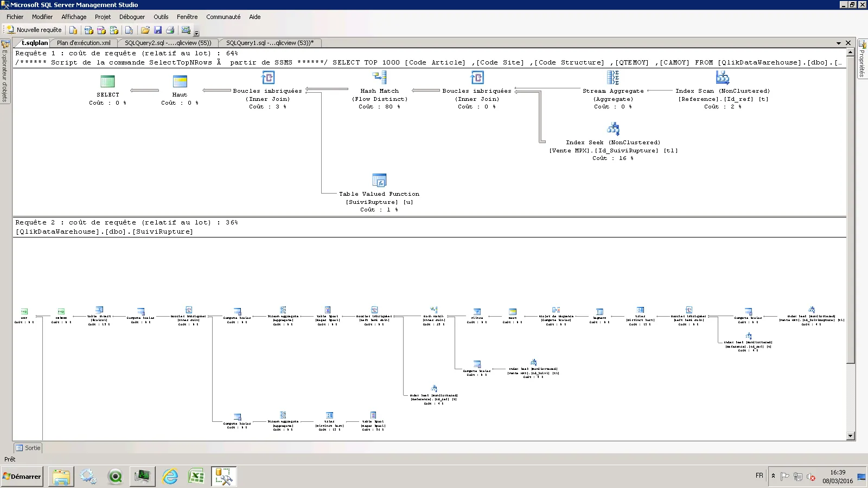Click the Table Valued Function SuiviRupture operator
868x488 pixels.
pos(379,180)
